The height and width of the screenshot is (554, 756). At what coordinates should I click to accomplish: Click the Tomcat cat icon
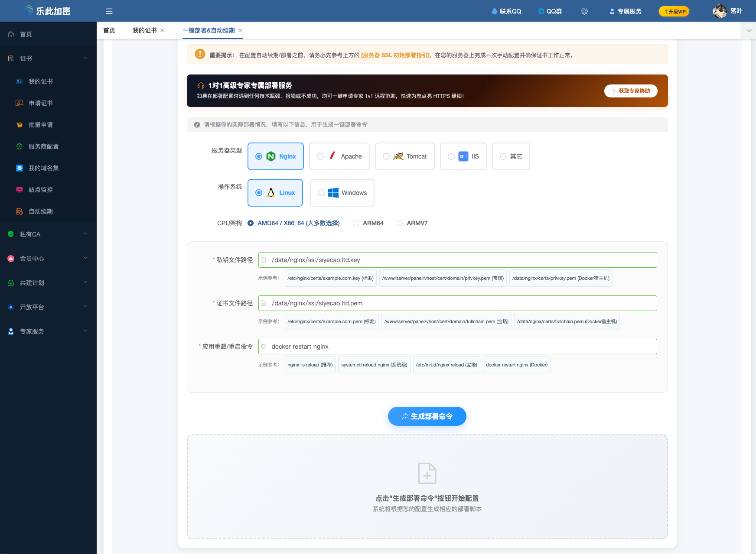pyautogui.click(x=398, y=156)
